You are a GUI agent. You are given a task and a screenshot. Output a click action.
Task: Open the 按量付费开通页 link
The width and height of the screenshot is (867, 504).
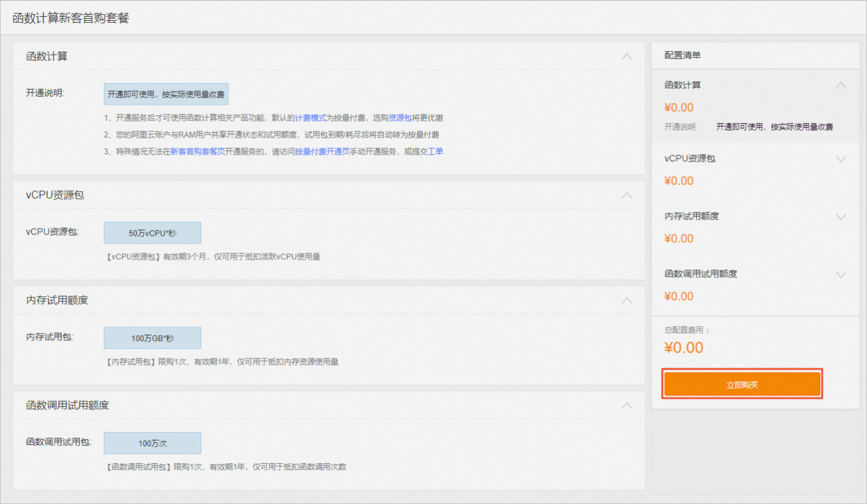[x=322, y=151]
